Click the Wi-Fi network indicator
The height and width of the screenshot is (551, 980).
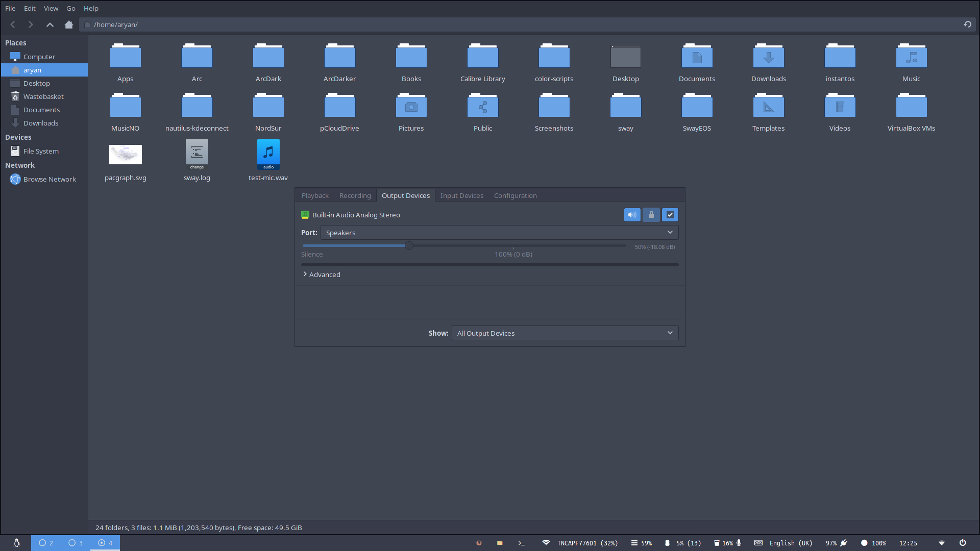(580, 543)
